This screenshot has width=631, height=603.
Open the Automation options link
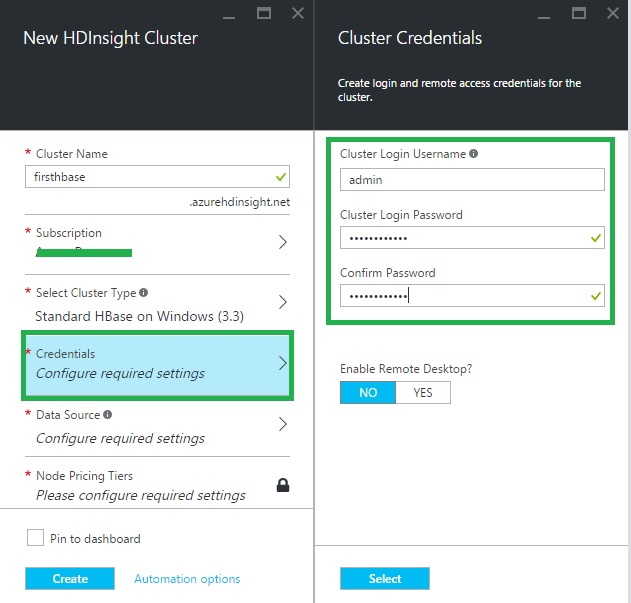[x=187, y=578]
